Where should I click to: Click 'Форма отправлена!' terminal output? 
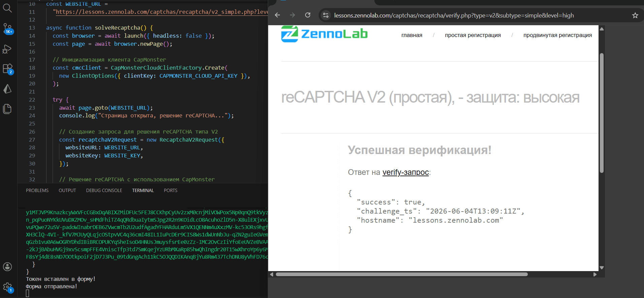pos(52,286)
